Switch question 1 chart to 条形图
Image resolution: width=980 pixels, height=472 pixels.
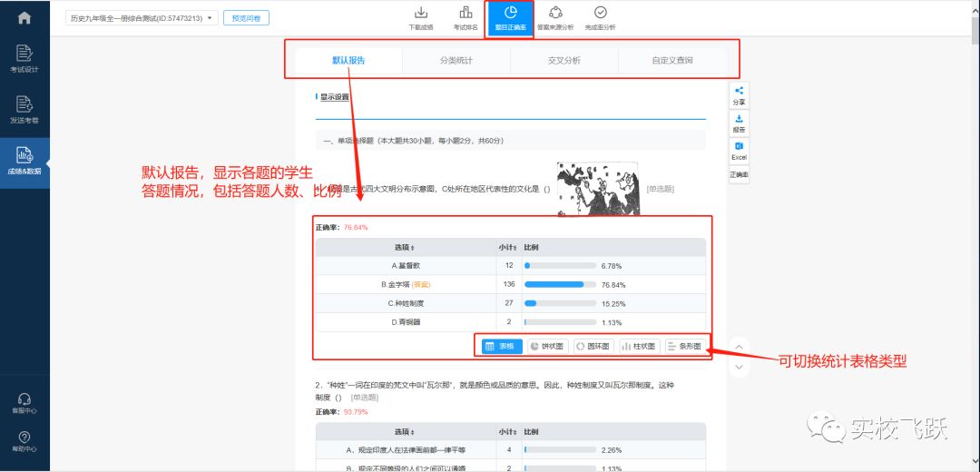pyautogui.click(x=686, y=347)
